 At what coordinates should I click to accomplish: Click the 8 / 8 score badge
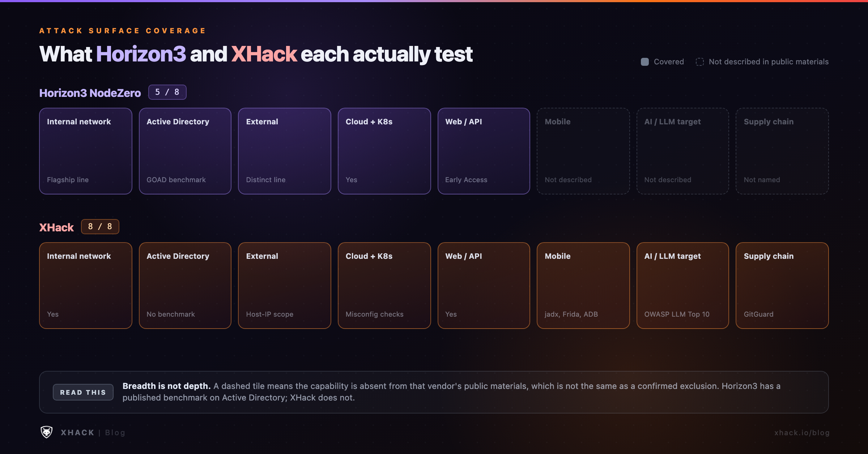pyautogui.click(x=100, y=227)
